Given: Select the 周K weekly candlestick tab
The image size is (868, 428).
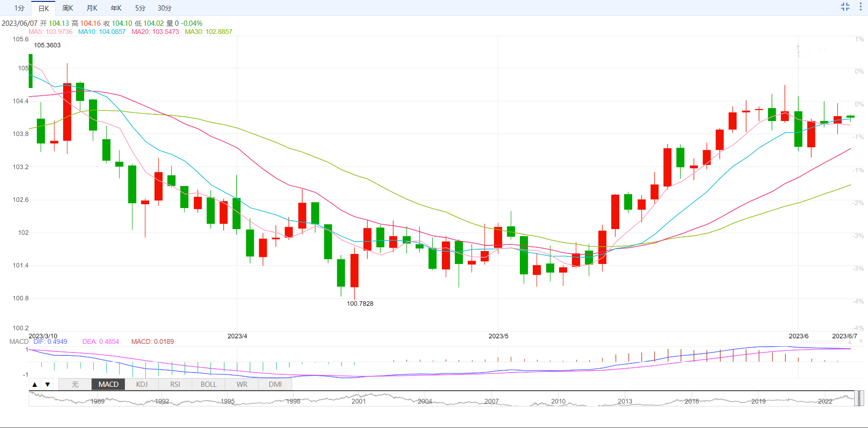Looking at the screenshot, I should tap(68, 8).
